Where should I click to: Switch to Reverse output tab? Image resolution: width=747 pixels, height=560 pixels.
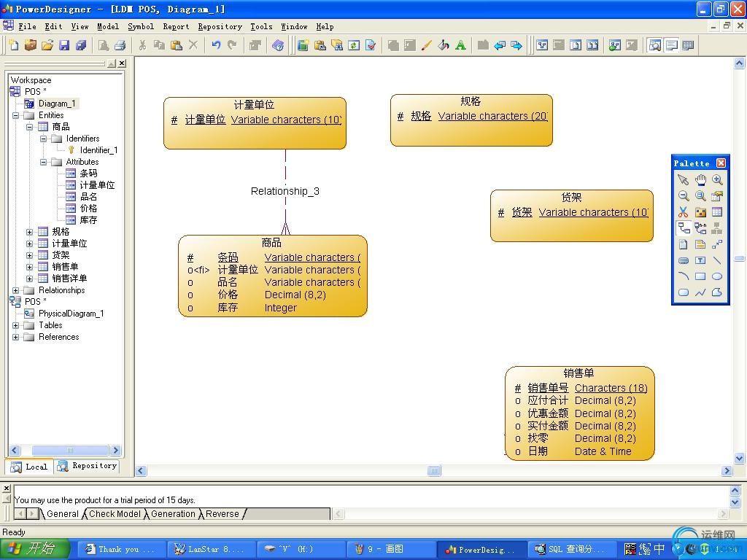pyautogui.click(x=222, y=514)
